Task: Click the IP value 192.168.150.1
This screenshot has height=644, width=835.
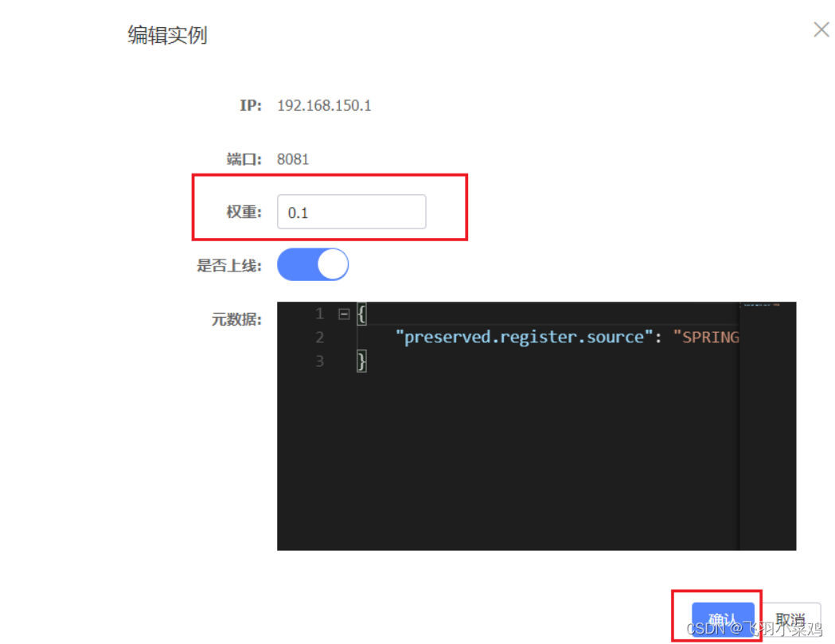Action: click(324, 105)
